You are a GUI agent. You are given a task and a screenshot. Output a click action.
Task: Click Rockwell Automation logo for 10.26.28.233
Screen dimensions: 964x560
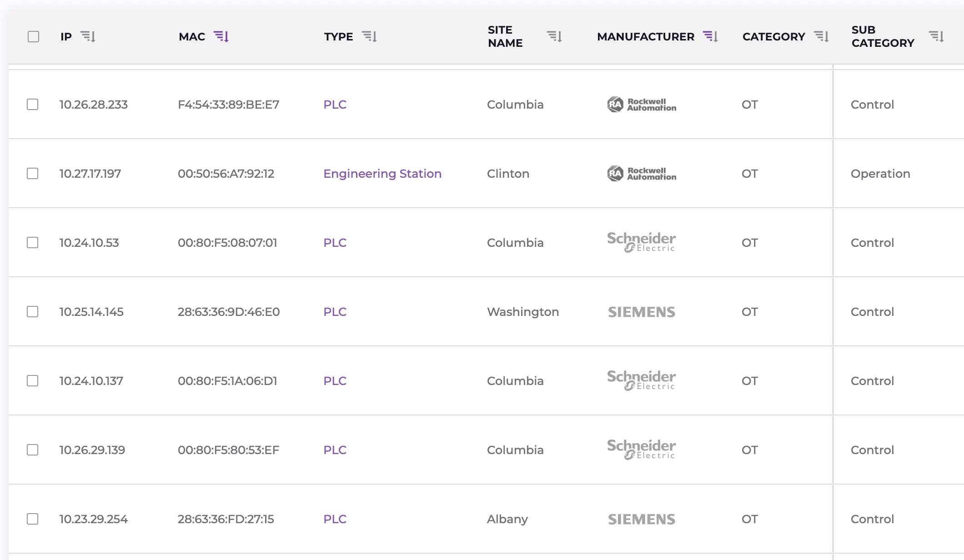click(x=642, y=105)
